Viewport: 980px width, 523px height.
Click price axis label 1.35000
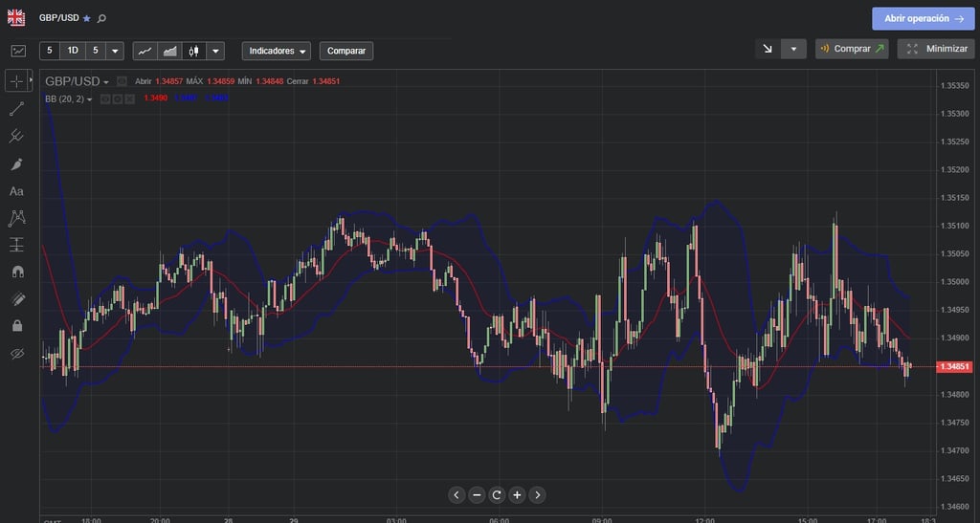coord(954,282)
